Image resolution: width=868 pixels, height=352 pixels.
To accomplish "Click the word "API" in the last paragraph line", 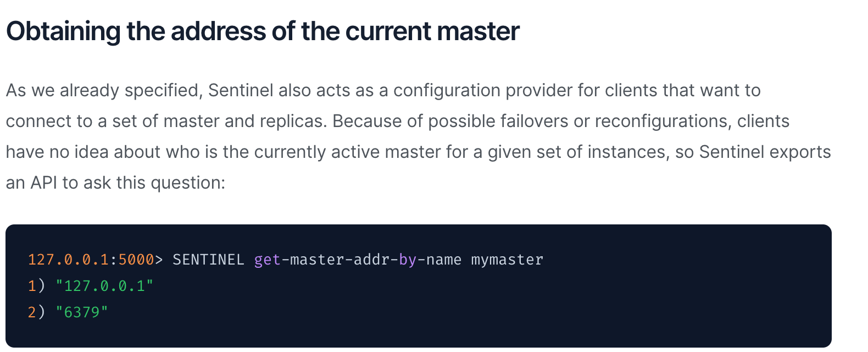I will (x=43, y=183).
